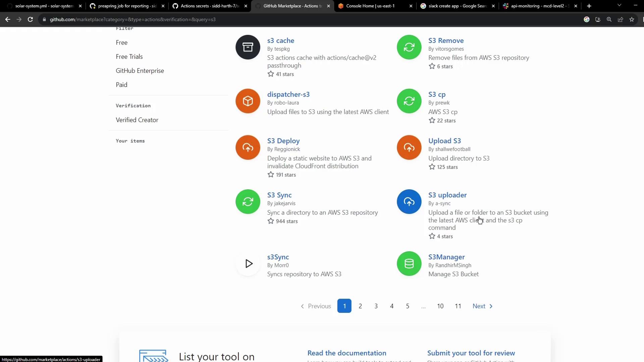Switch to Console Home us-east-1 tab
This screenshot has height=362, width=644.
tap(370, 6)
